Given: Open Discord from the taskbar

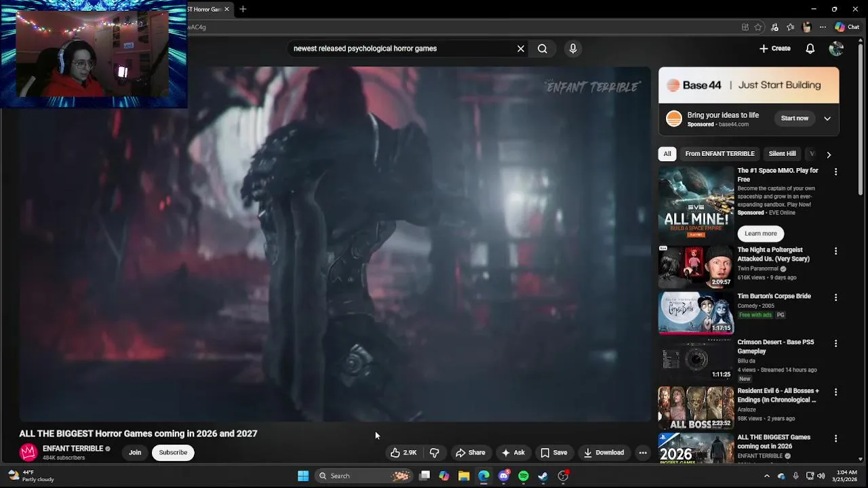Looking at the screenshot, I should (504, 476).
